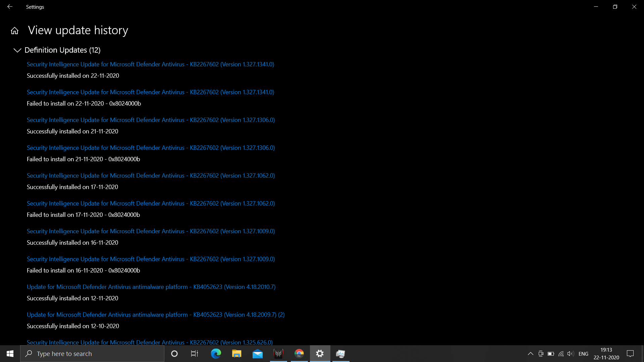644x362 pixels.
Task: Open Version 1.327.1306.0 update installed successfully on 21-11-2020
Action: [151, 120]
